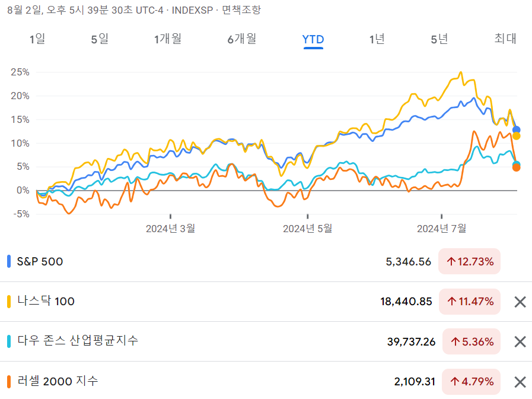Click the 다우 존스 ↑5.36% change badge
The width and height of the screenshot is (532, 399).
(472, 341)
